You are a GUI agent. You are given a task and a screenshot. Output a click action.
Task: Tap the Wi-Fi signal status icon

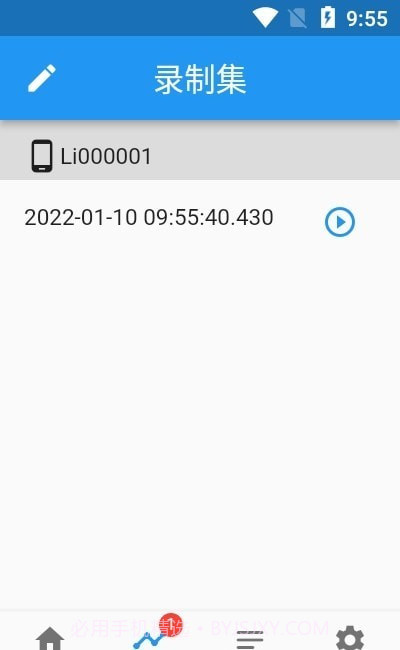click(265, 18)
